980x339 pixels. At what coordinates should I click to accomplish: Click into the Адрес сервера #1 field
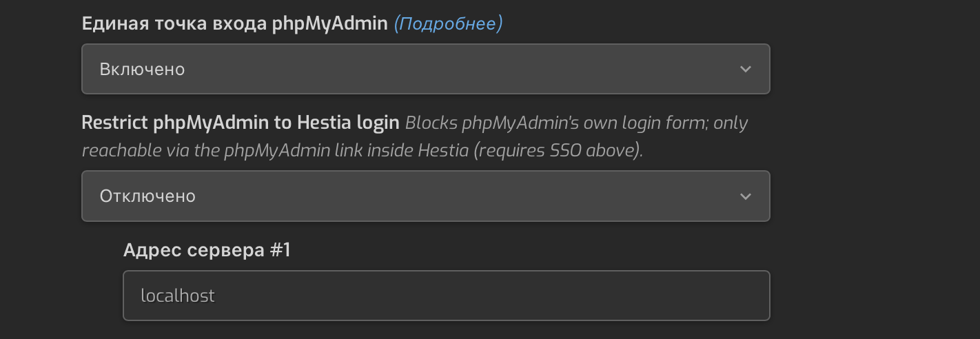[447, 296]
